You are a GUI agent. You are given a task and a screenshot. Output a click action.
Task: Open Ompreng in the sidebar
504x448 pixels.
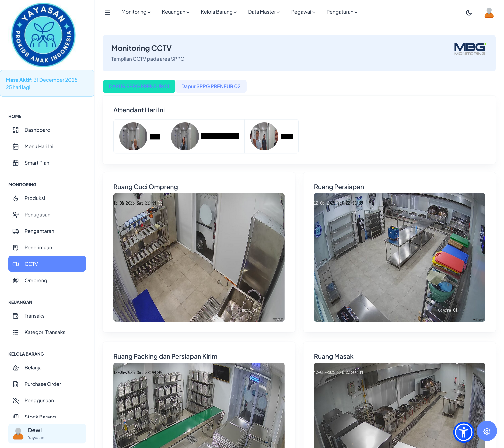tap(36, 280)
